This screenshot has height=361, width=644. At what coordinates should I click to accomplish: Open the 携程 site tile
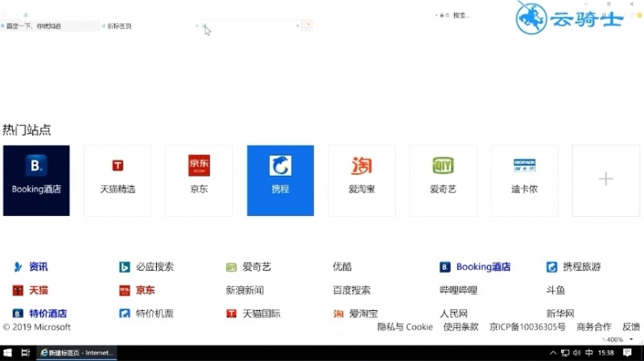pyautogui.click(x=280, y=180)
